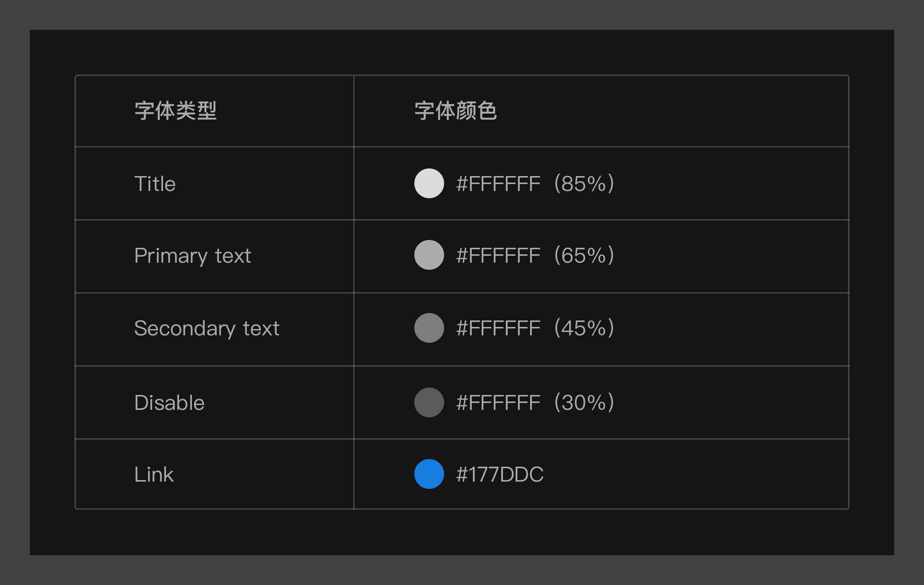The height and width of the screenshot is (585, 924).
Task: Click the (30%) opacity value
Action: 584,403
